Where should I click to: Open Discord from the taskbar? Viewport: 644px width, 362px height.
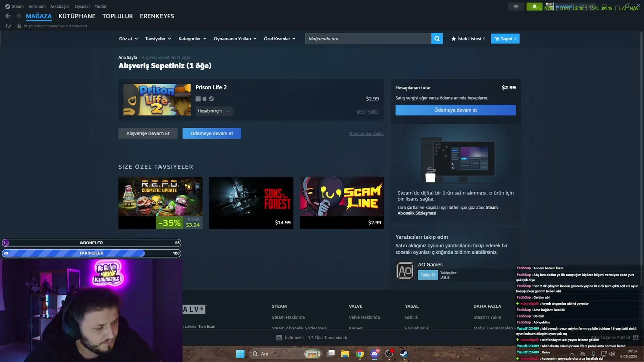pyautogui.click(x=374, y=354)
